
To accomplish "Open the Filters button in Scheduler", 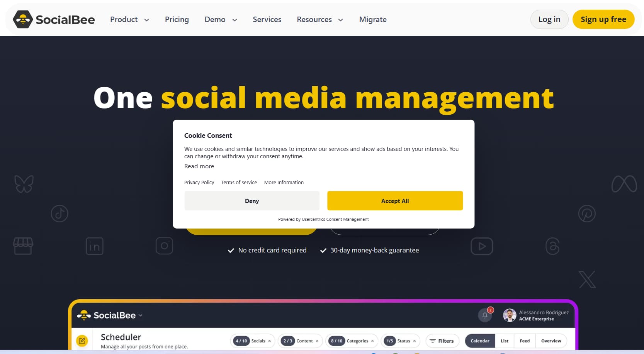I will coord(442,341).
